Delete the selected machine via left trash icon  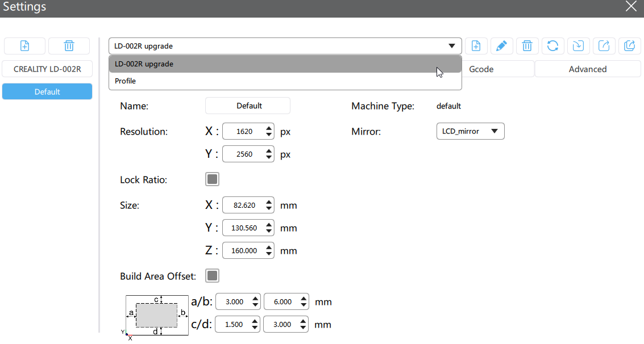69,46
